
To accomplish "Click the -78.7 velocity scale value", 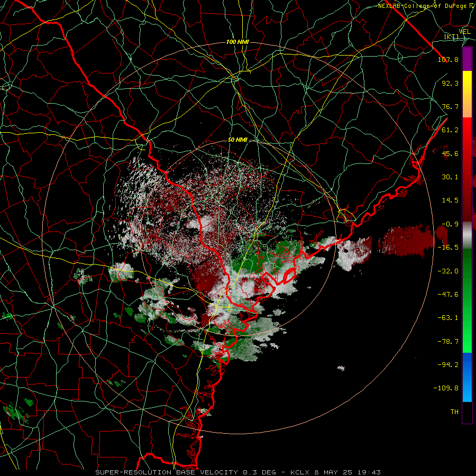I will tap(448, 342).
